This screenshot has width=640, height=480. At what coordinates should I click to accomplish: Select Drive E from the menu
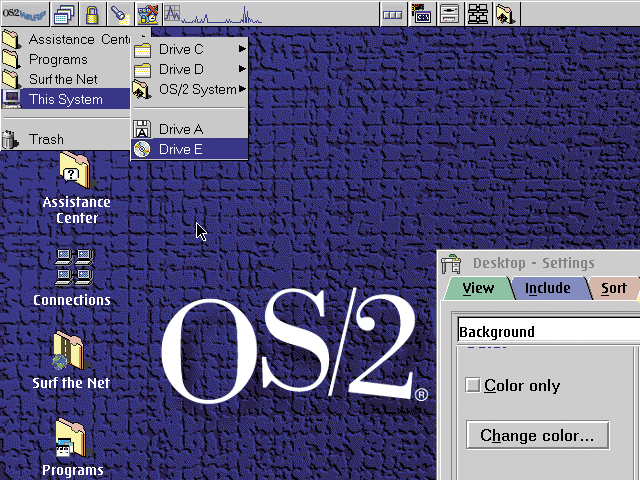tap(190, 149)
